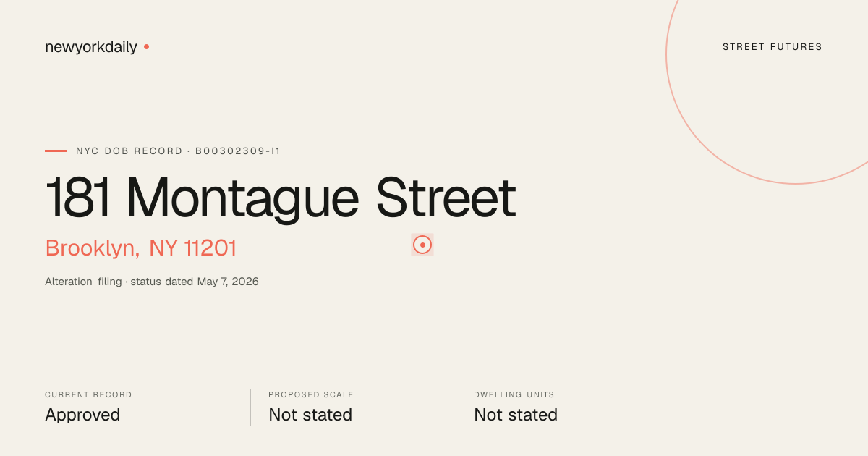The height and width of the screenshot is (456, 868).
Task: Select record number B00302309-I1
Action: [x=237, y=151]
